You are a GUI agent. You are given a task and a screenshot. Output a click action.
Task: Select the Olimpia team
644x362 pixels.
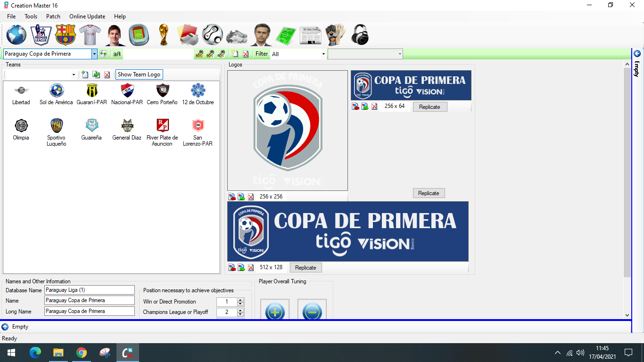coord(21,130)
